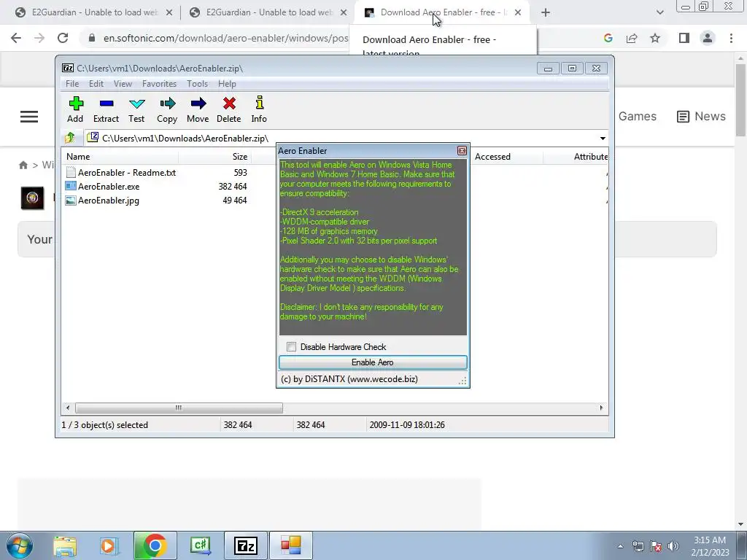
Task: Click the Add toolbar icon in 7-Zip
Action: 75,109
